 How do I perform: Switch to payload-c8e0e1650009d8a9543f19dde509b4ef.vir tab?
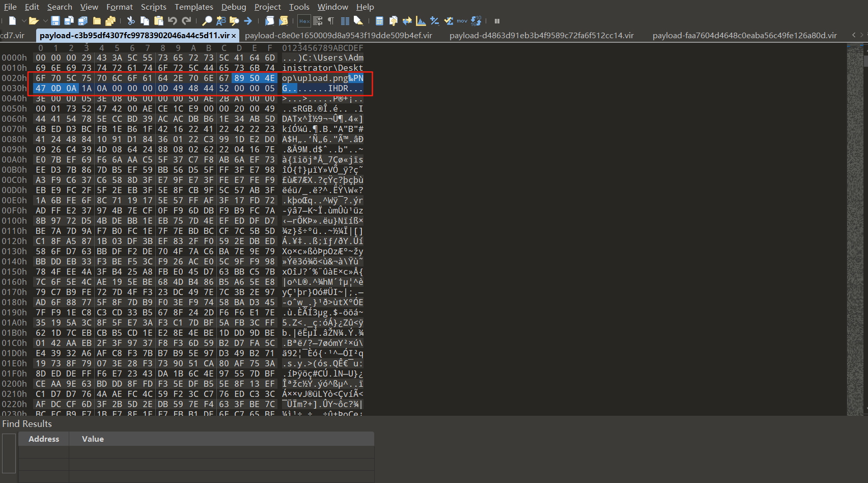pos(338,35)
